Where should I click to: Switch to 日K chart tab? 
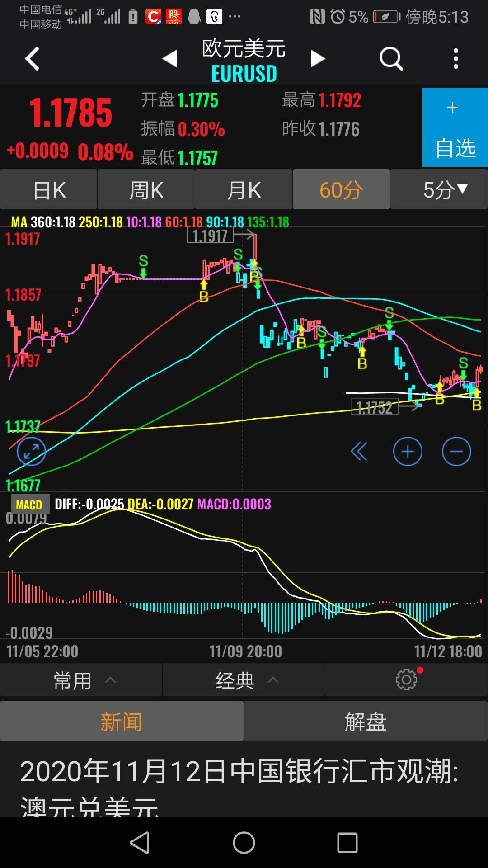[x=49, y=189]
